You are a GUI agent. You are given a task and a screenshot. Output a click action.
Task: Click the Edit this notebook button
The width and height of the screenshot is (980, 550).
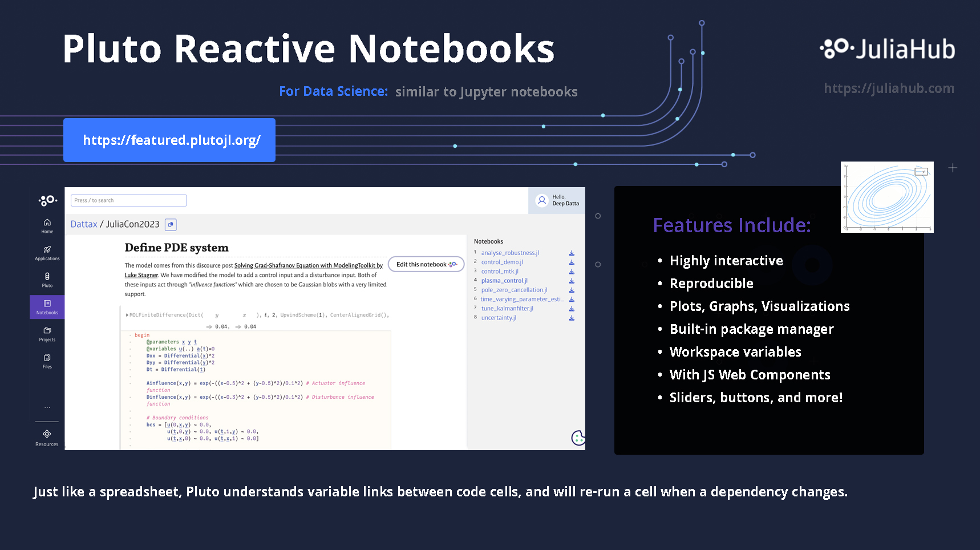[x=426, y=264]
